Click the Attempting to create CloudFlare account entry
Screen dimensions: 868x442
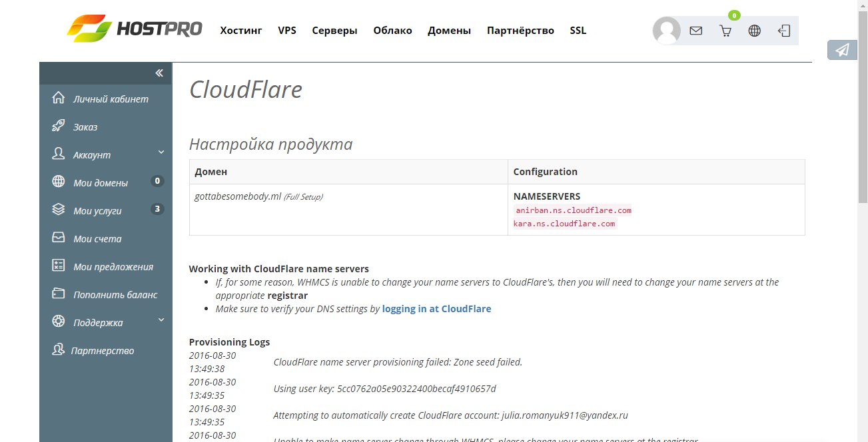coord(451,415)
